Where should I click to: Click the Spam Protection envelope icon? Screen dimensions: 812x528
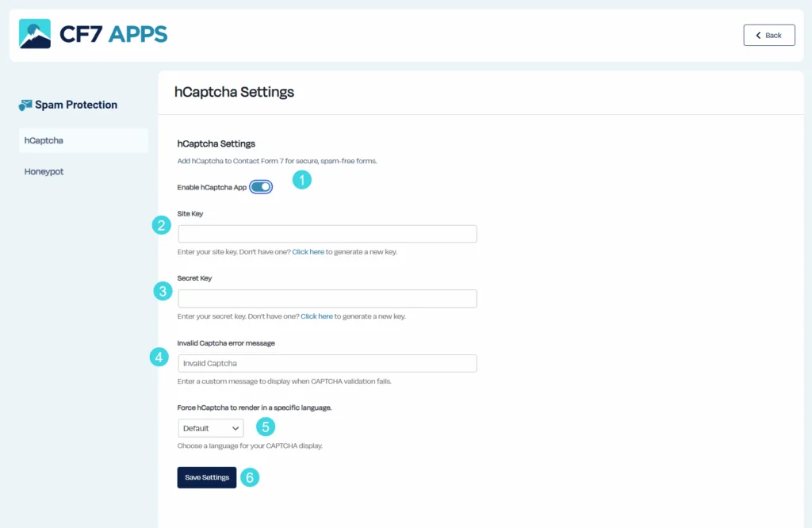pyautogui.click(x=25, y=105)
